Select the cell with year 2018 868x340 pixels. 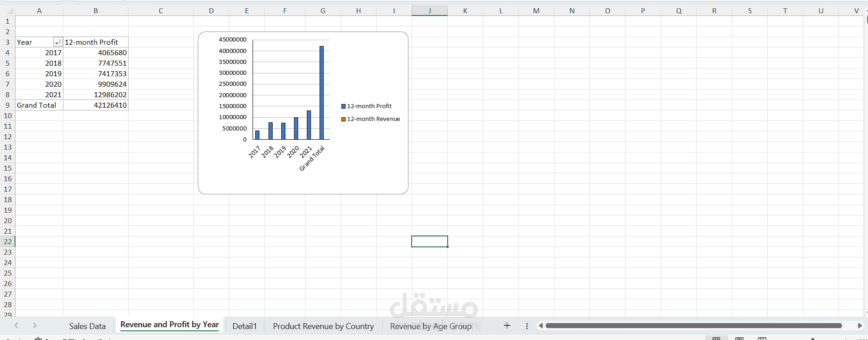tap(39, 63)
